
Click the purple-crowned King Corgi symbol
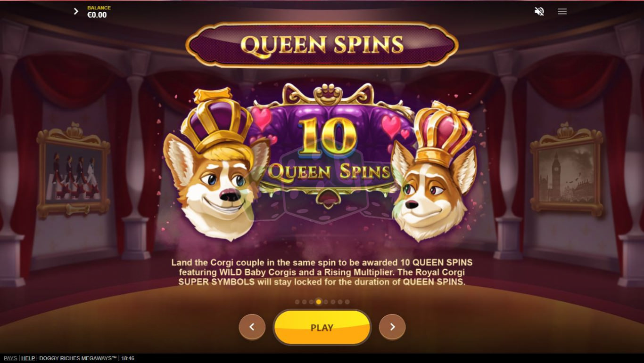pyautogui.click(x=216, y=165)
